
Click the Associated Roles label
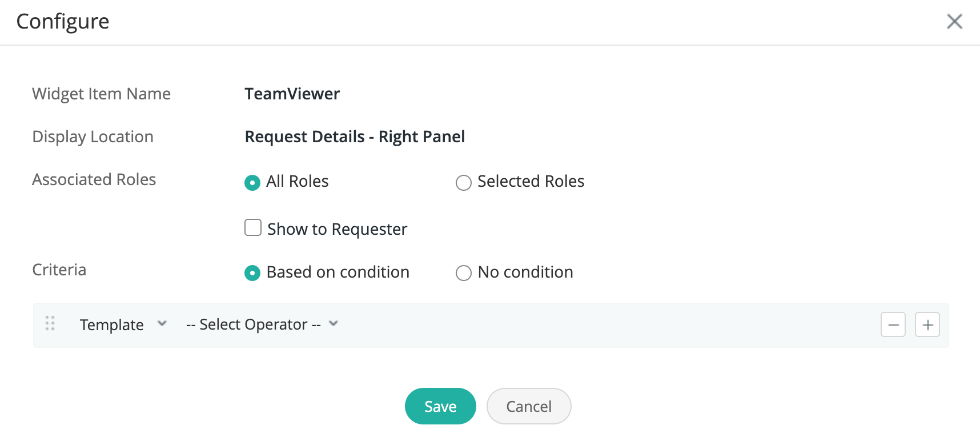coord(94,179)
